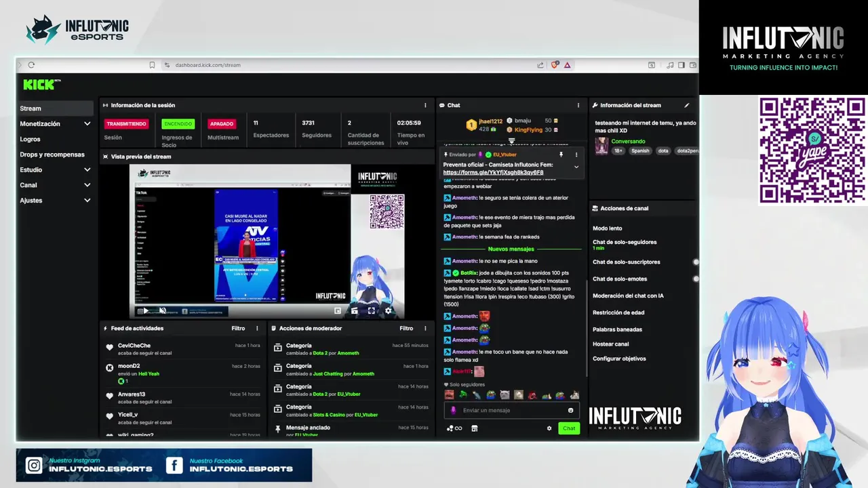Click the Modo lento channel action
868x488 pixels.
pyautogui.click(x=608, y=228)
